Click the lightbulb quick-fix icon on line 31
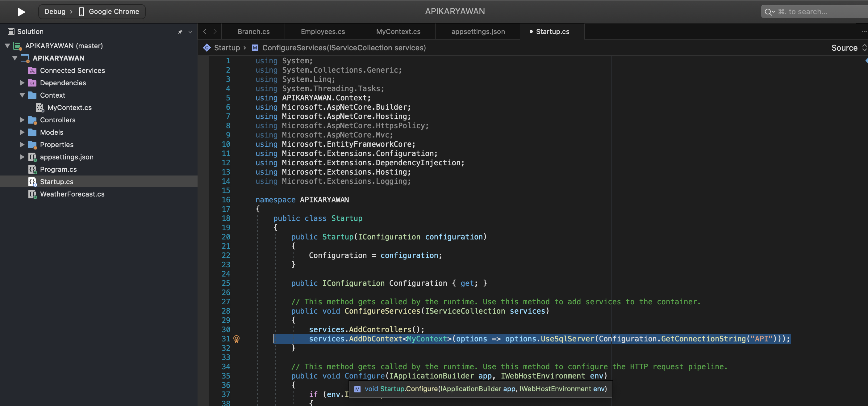Viewport: 868px width, 406px height. tap(236, 339)
